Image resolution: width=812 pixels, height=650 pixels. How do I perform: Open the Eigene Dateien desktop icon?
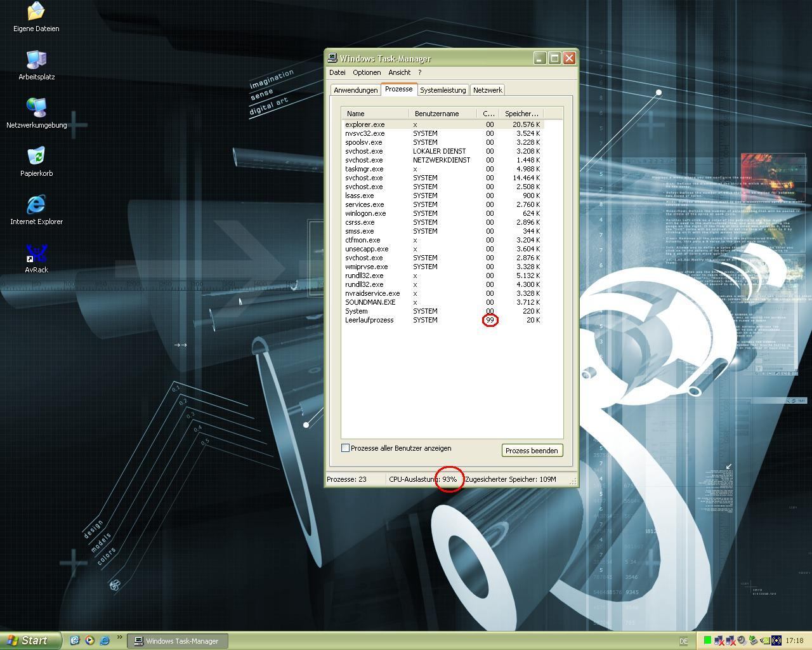(x=36, y=17)
